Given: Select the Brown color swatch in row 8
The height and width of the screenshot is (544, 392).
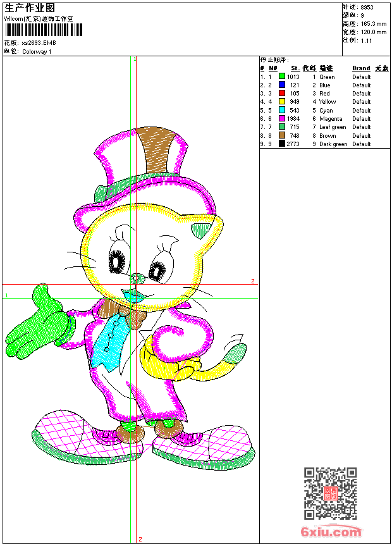Looking at the screenshot, I should 282,135.
